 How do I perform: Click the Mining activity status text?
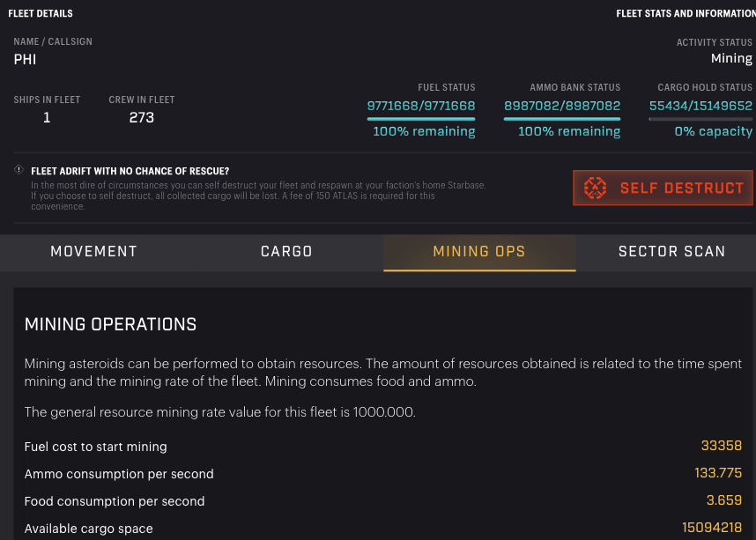click(x=731, y=59)
